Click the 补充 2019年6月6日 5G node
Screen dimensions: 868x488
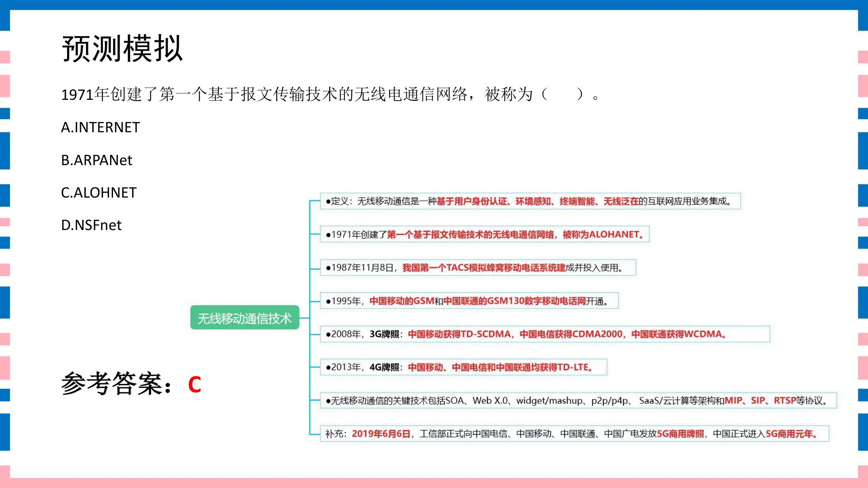[x=575, y=434]
